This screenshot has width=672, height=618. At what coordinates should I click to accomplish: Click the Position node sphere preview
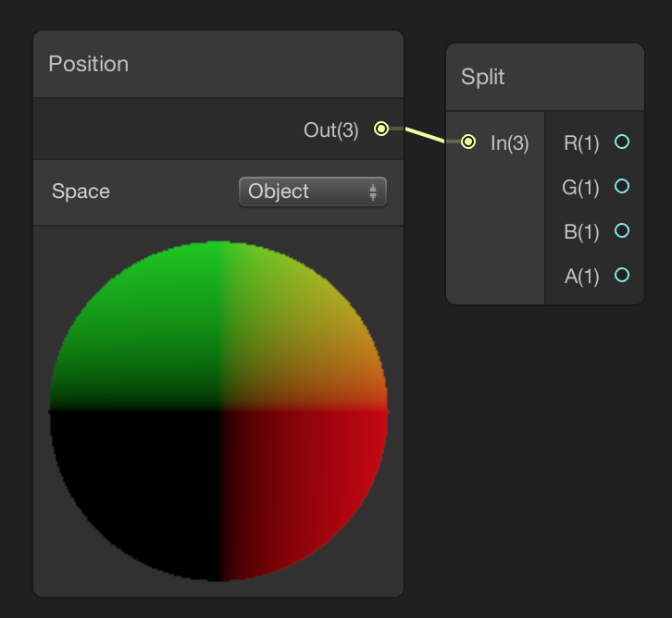pos(218,411)
